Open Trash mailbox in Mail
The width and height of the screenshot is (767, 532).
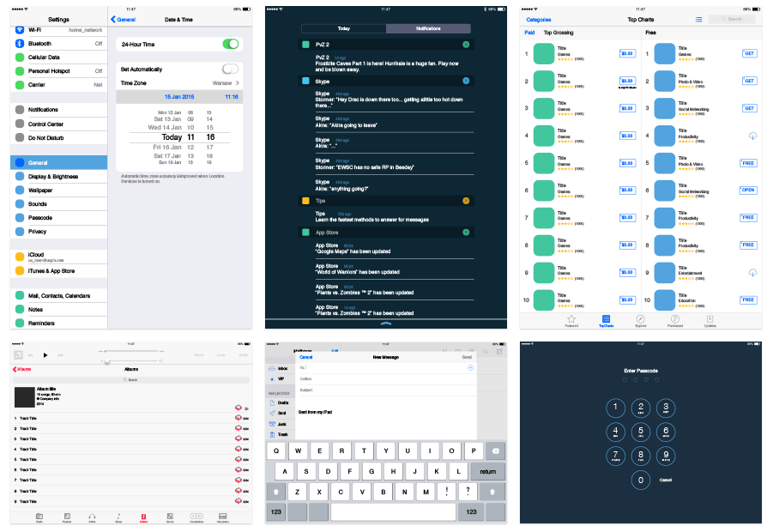[x=279, y=434]
